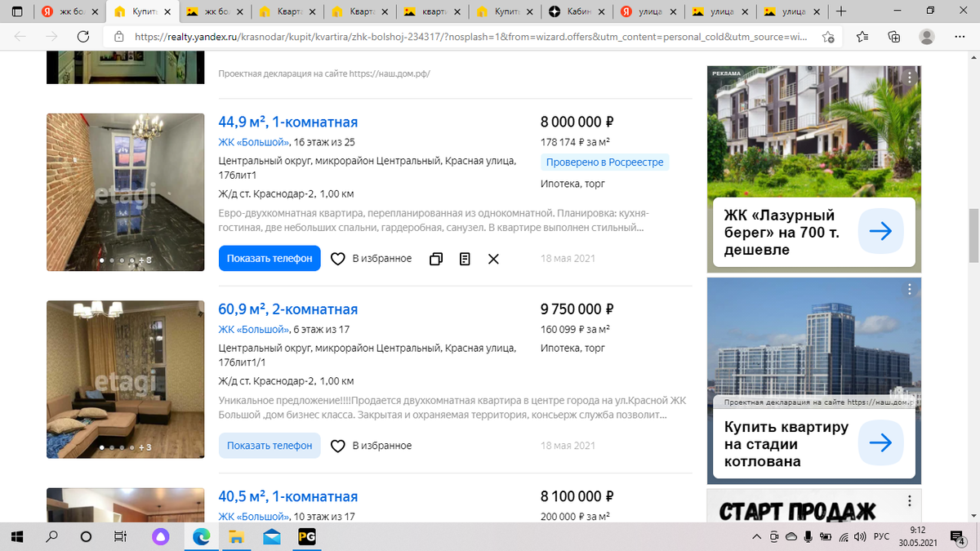The image size is (980, 551).
Task: Open ad ЖК «Лазурный берег» на 700 т. дешевле
Action: click(x=782, y=233)
